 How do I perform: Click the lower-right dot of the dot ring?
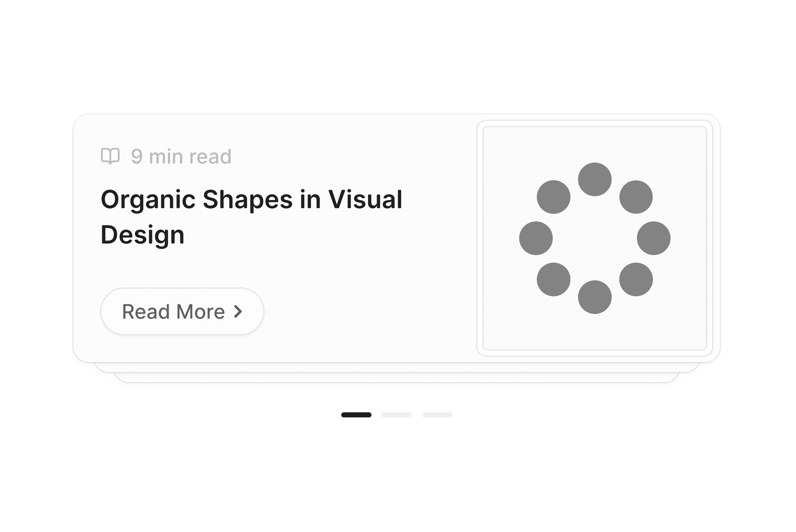636,279
